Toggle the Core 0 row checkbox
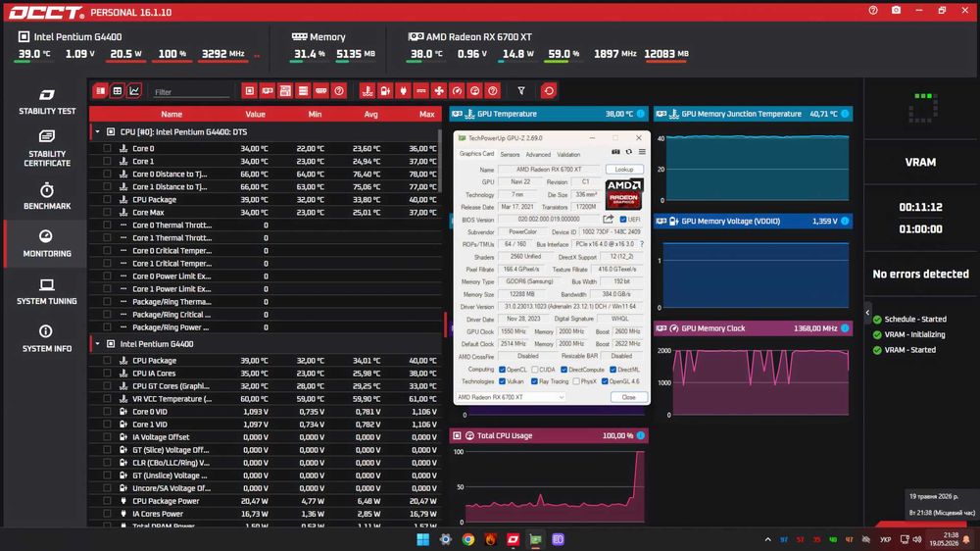Viewport: 980px width, 551px height. pos(107,149)
